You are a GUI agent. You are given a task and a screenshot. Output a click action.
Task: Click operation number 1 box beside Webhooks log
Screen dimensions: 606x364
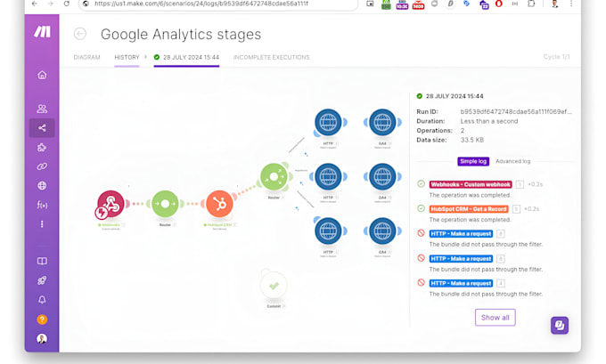click(520, 184)
